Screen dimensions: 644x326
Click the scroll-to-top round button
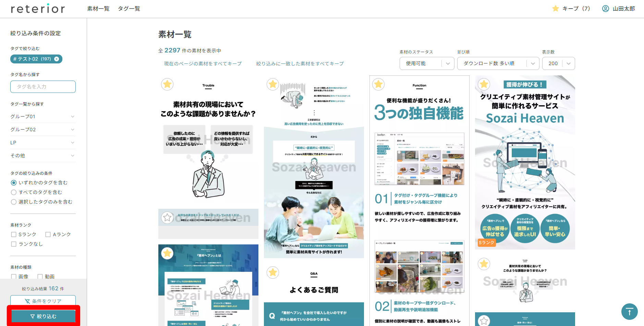629,312
